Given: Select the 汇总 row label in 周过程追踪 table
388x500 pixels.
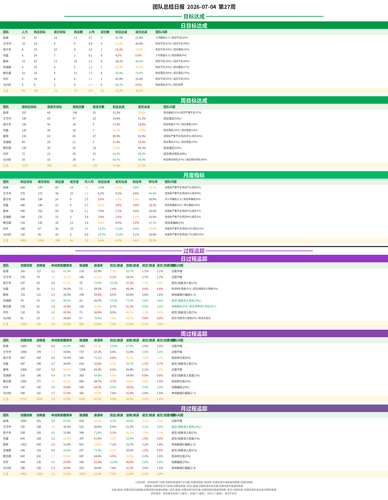Looking at the screenshot, I should [6, 399].
